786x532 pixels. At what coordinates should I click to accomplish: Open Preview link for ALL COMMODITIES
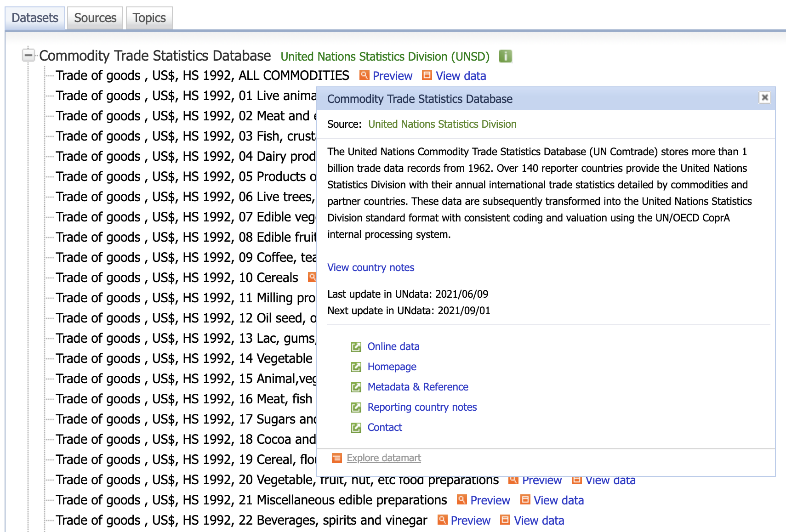(393, 76)
